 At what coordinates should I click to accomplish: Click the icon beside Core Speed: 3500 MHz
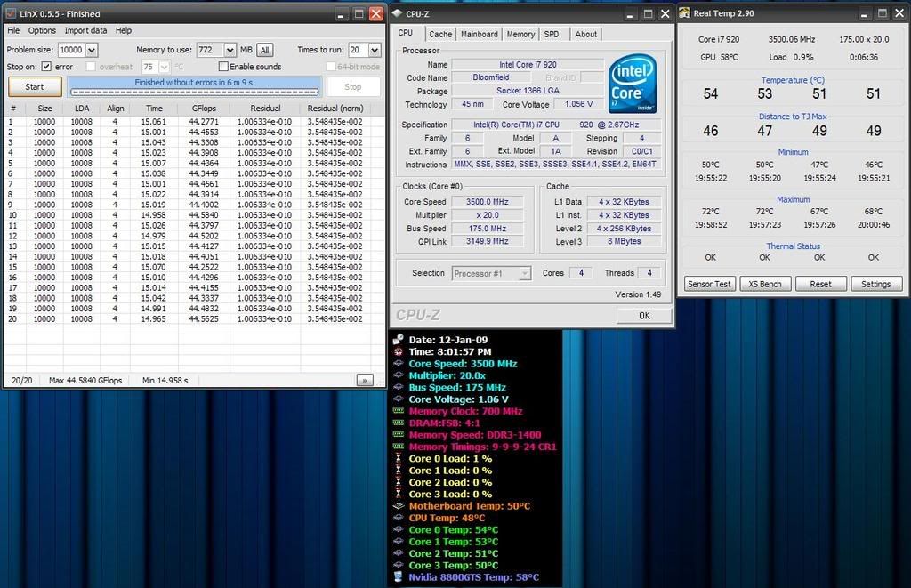pos(398,364)
